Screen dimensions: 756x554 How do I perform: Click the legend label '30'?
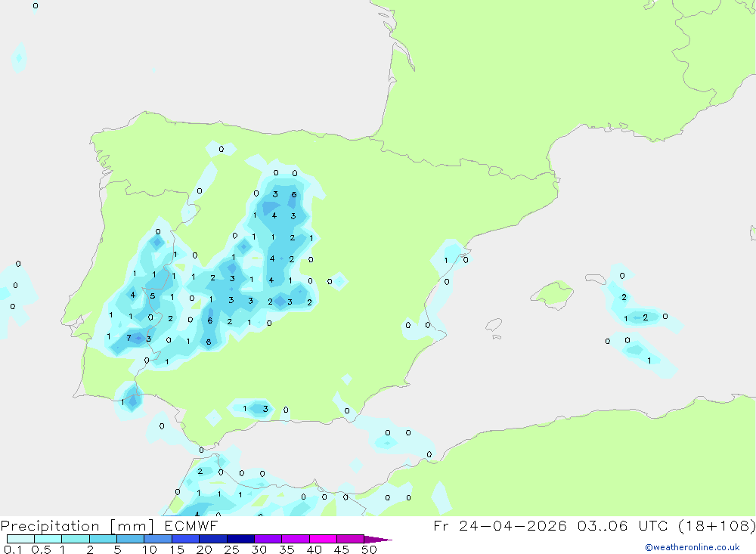[x=259, y=549]
